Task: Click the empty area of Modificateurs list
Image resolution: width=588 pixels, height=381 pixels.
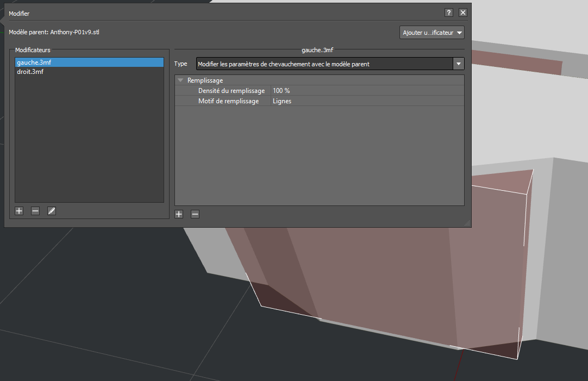Action: (89, 139)
